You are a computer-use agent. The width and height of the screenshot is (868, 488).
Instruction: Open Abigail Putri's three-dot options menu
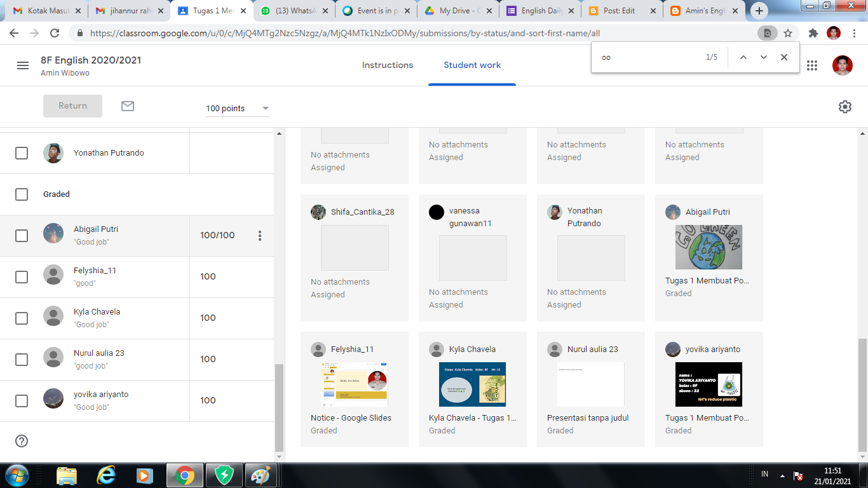tap(259, 236)
